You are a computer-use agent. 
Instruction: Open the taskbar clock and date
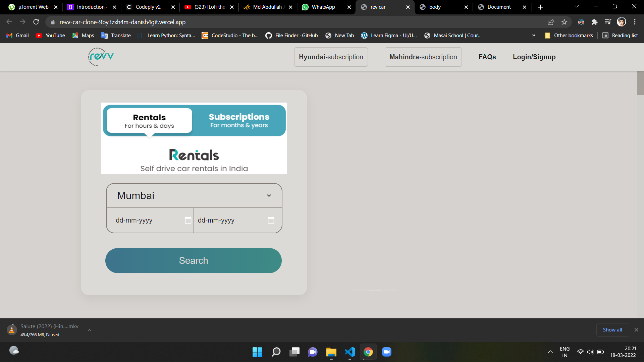[x=623, y=352]
